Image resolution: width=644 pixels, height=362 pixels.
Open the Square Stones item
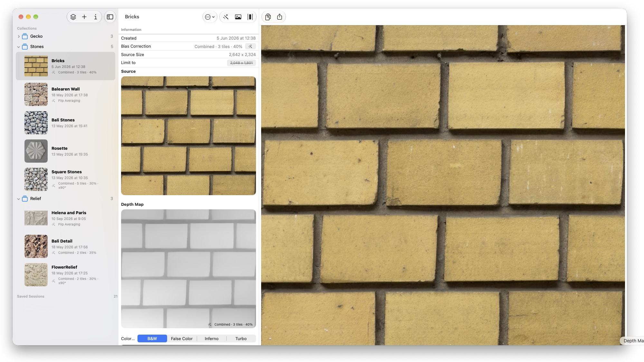tap(65, 179)
